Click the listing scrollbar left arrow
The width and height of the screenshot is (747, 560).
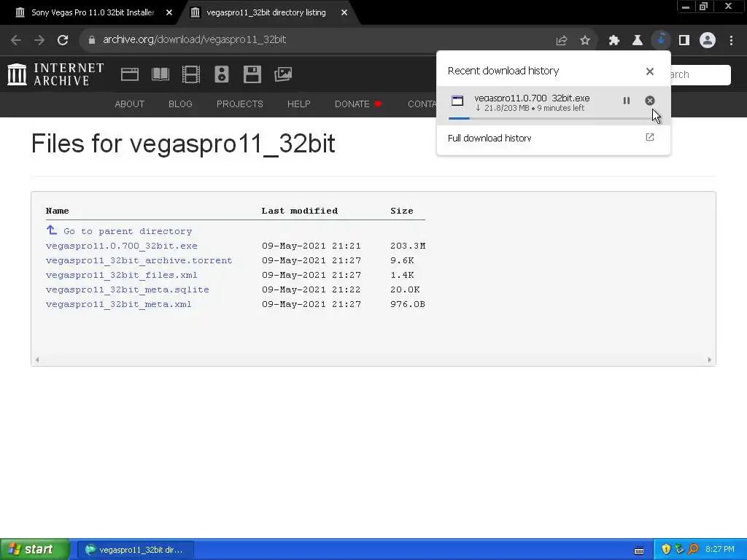[37, 360]
